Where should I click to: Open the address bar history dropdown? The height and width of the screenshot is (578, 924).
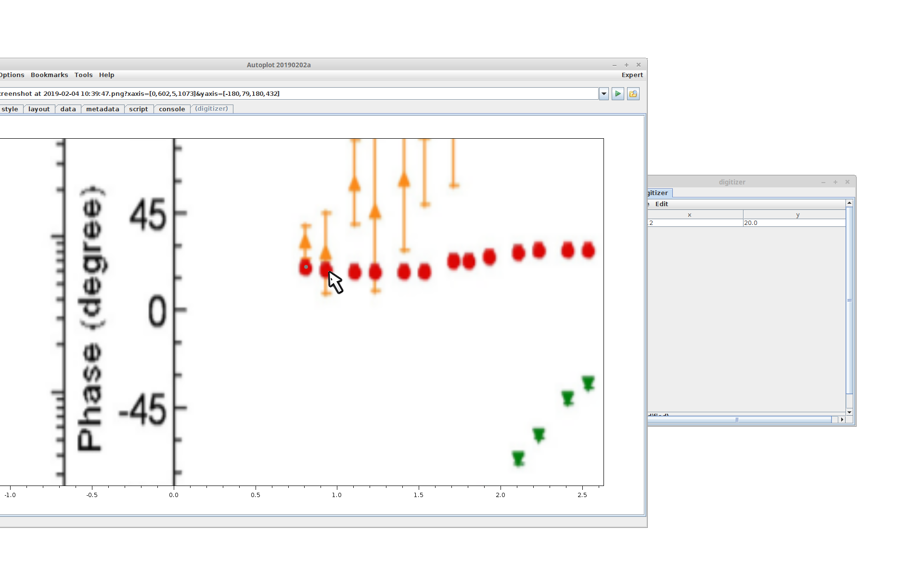click(604, 94)
